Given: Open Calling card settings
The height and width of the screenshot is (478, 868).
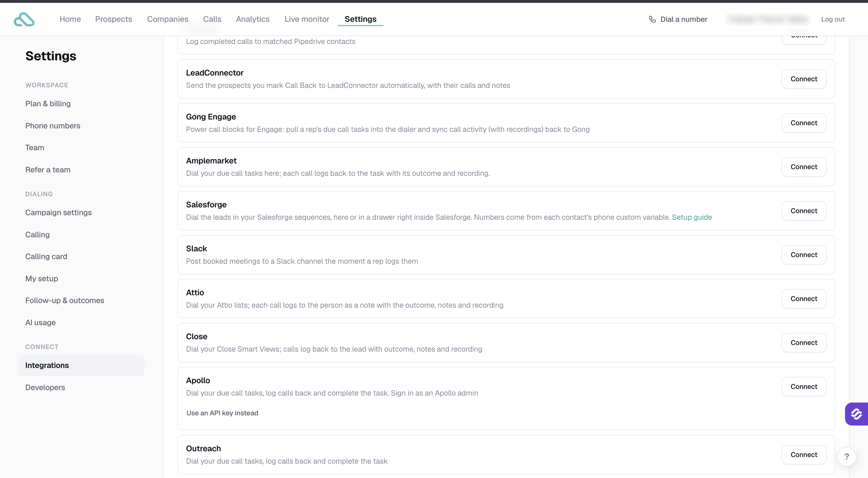Looking at the screenshot, I should (x=46, y=256).
